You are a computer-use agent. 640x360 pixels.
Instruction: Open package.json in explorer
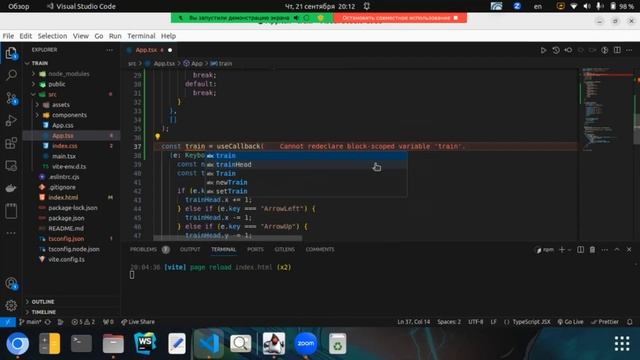coord(66,218)
